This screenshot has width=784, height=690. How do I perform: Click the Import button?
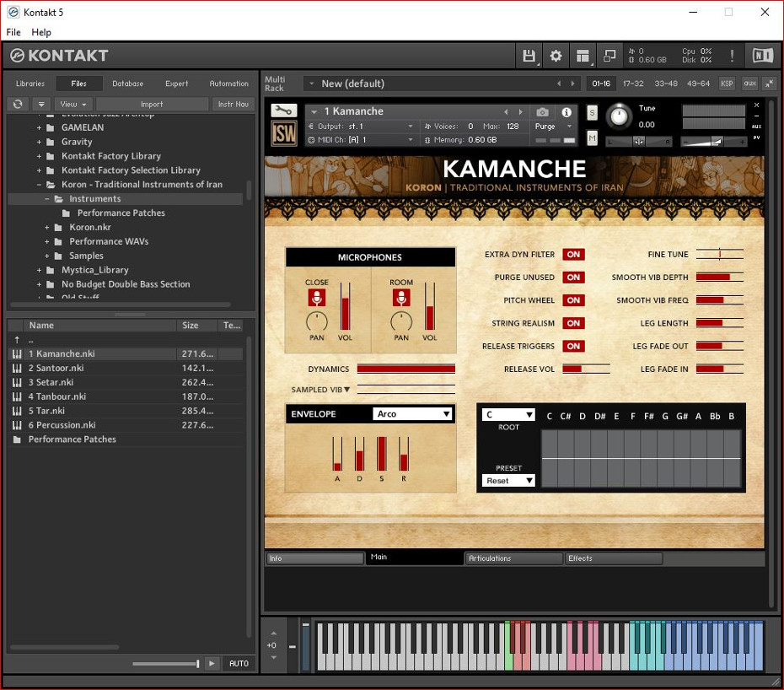point(152,104)
